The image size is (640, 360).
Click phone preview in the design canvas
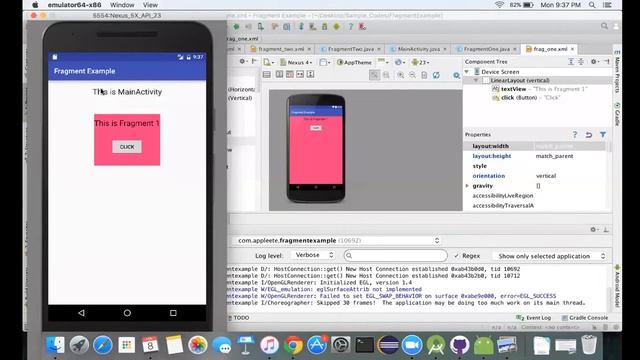(316, 149)
